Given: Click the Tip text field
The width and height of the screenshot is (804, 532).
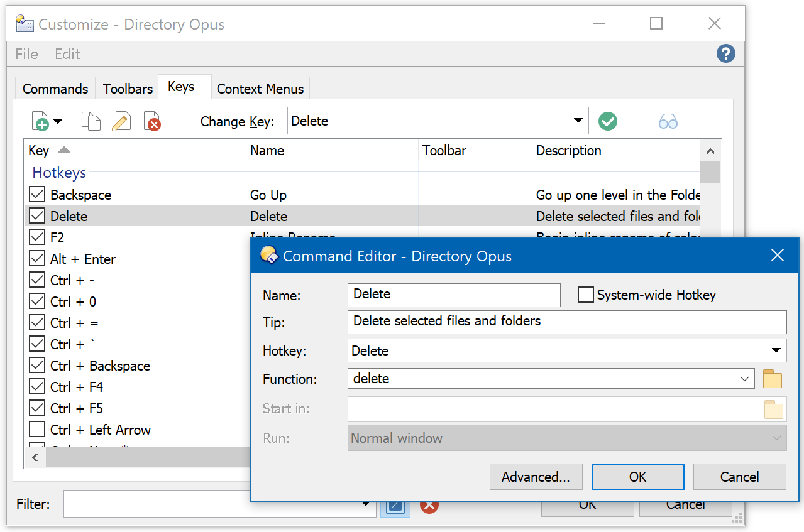Looking at the screenshot, I should click(567, 322).
